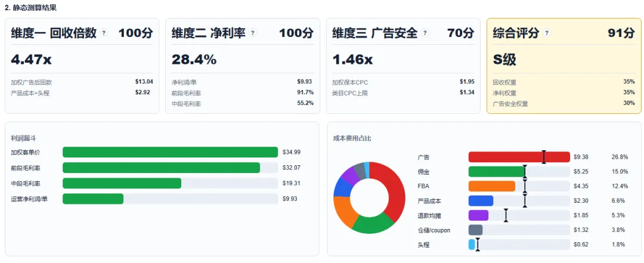Click the $4.35 FBA value
Screen dimensions: 644x263
tap(581, 186)
